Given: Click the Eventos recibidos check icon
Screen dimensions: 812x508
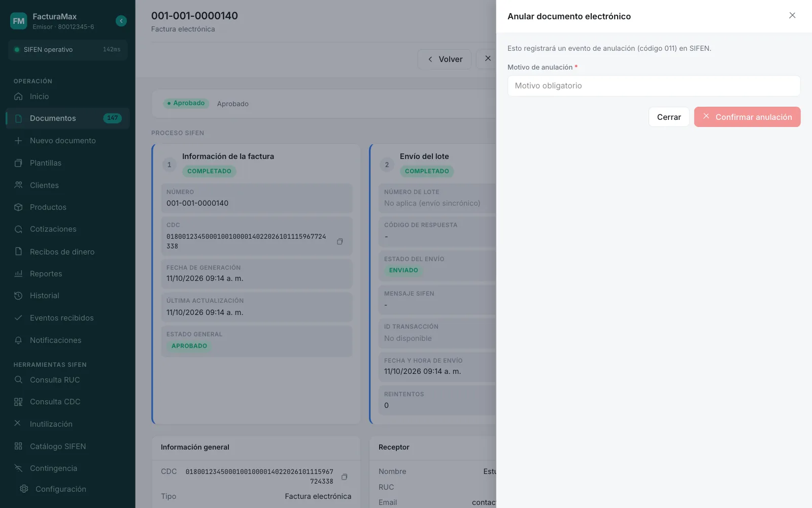Looking at the screenshot, I should (18, 318).
